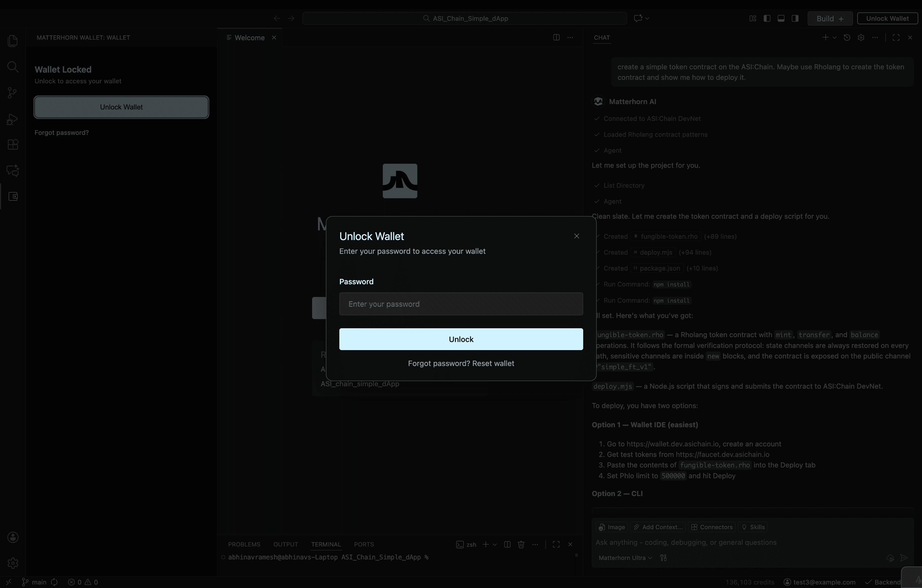The width and height of the screenshot is (922, 588).
Task: Kill terminal with trash icon
Action: click(x=521, y=544)
